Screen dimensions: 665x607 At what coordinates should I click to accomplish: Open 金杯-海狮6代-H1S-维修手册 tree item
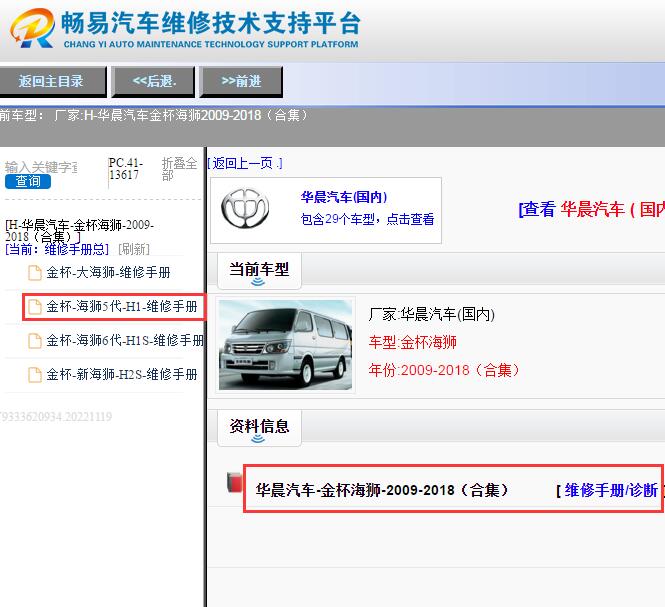click(125, 341)
